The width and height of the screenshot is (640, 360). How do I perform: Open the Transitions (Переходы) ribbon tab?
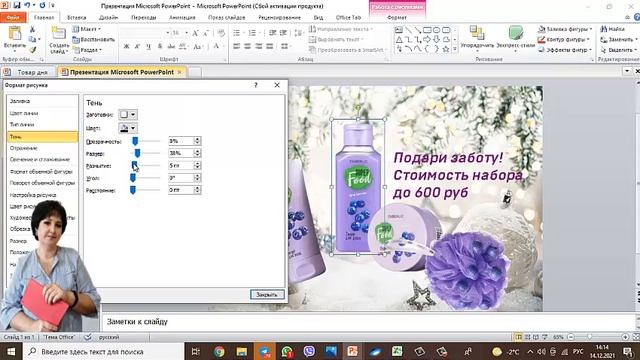(143, 18)
